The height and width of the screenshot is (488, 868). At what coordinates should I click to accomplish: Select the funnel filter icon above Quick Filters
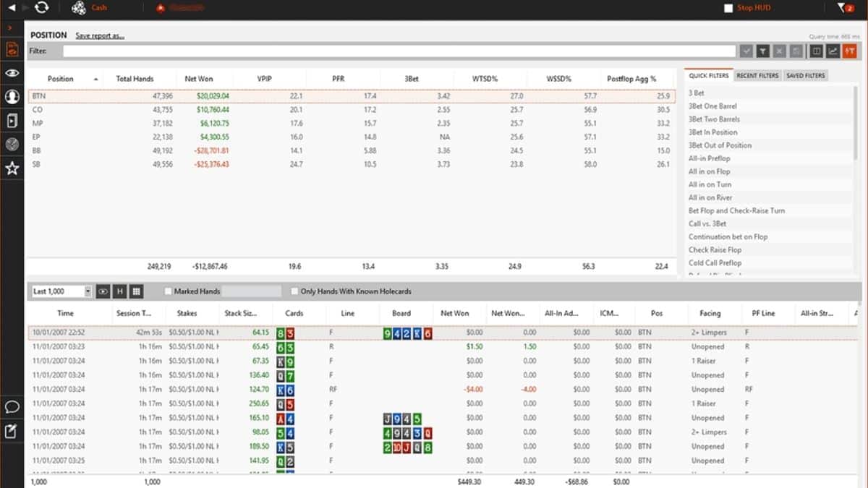pyautogui.click(x=764, y=51)
